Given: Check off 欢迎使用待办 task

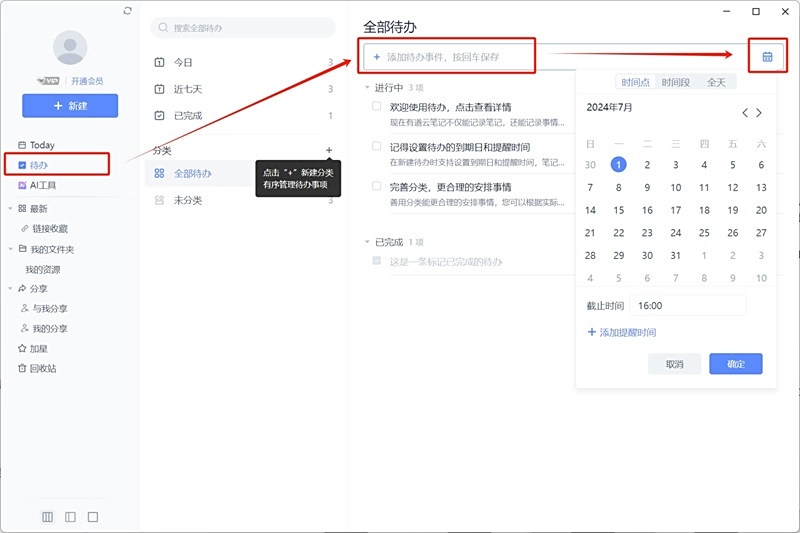Looking at the screenshot, I should (377, 106).
